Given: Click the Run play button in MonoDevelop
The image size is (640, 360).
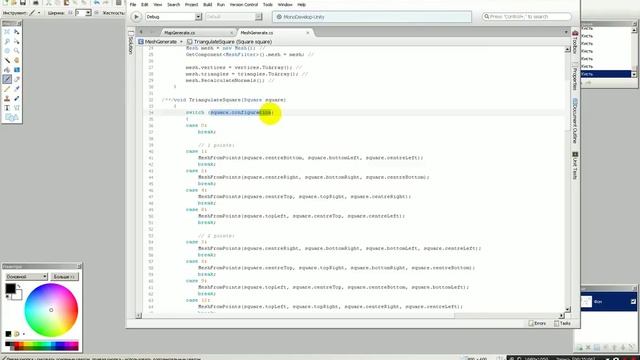Looking at the screenshot, I should [x=136, y=17].
